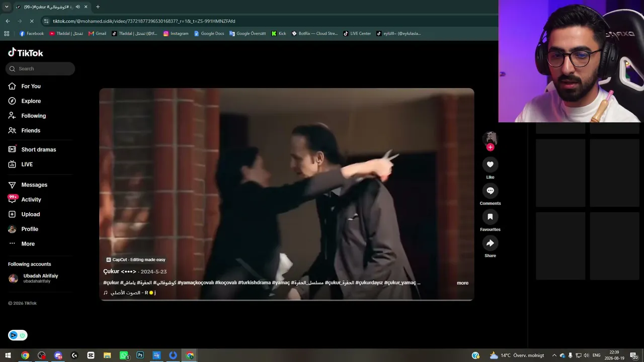Open the taskbar volume control
This screenshot has width=644, height=362.
[586, 355]
